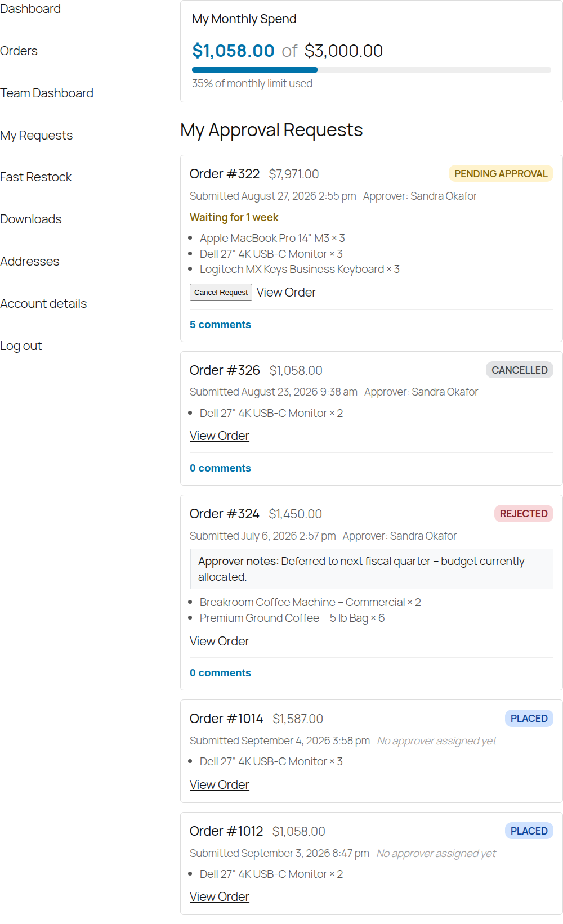Screen dimensions: 563x924
Task: Open Fast Restock page
Action: tap(36, 177)
